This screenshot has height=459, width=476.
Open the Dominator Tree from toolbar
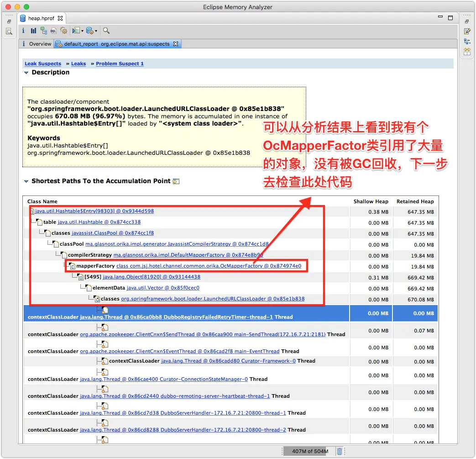pos(44,31)
